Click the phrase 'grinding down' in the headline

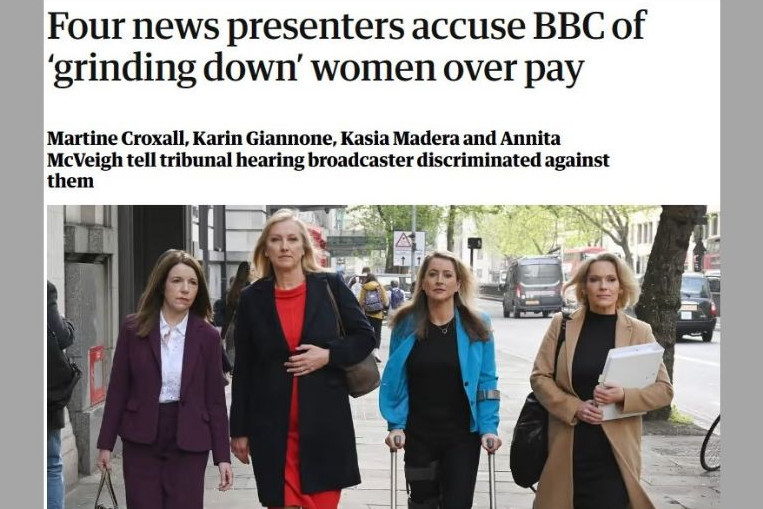(176, 68)
